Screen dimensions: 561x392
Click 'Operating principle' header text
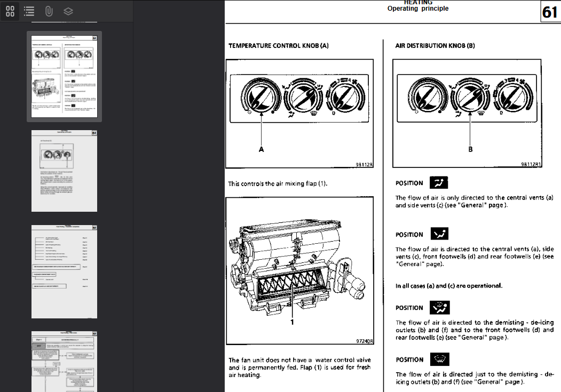417,9
